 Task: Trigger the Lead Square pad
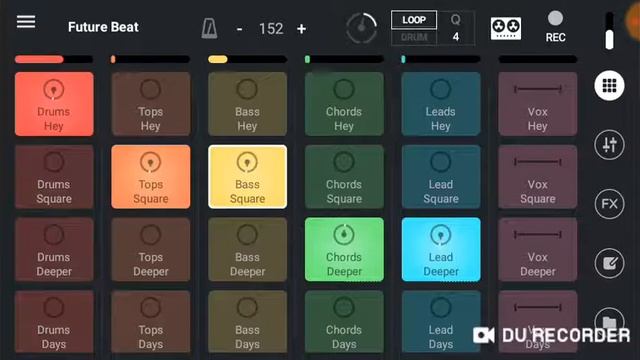[441, 177]
